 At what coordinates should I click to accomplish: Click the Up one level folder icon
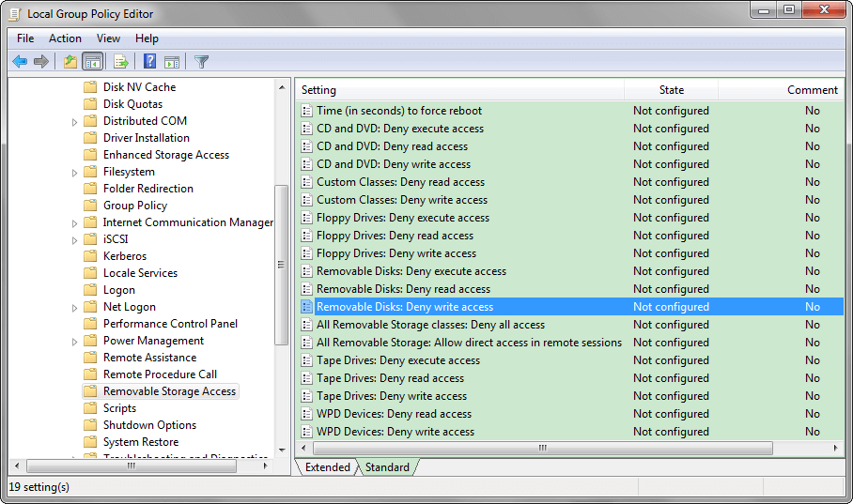(x=70, y=61)
